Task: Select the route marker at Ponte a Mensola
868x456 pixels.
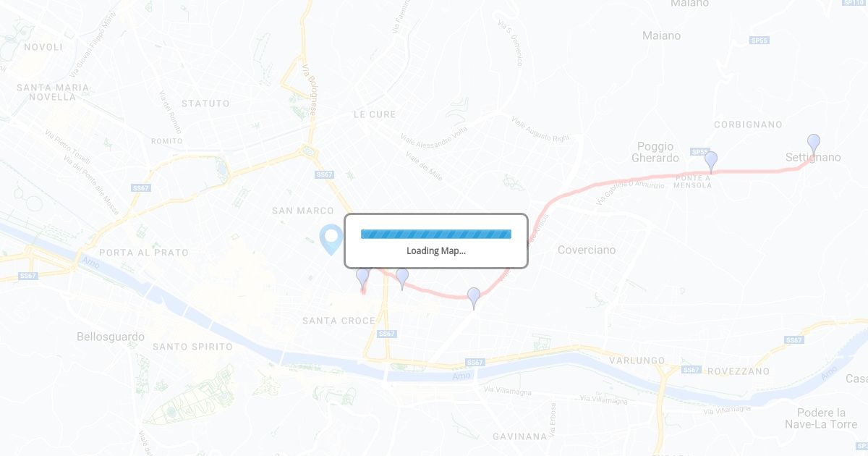Action: (711, 162)
